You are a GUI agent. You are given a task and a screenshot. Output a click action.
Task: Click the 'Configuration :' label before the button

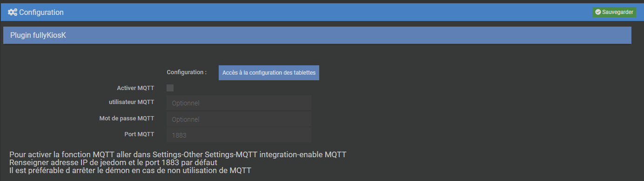click(187, 72)
